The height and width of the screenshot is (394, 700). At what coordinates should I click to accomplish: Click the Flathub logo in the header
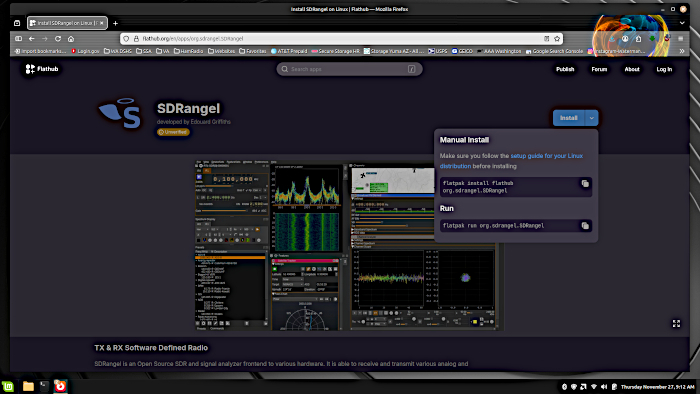[x=42, y=69]
